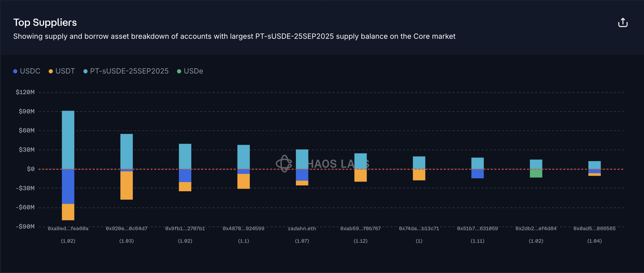Screen dimensions: 644x273
Task: Open account label 0x9fb1...2707b1
Action: tap(185, 229)
